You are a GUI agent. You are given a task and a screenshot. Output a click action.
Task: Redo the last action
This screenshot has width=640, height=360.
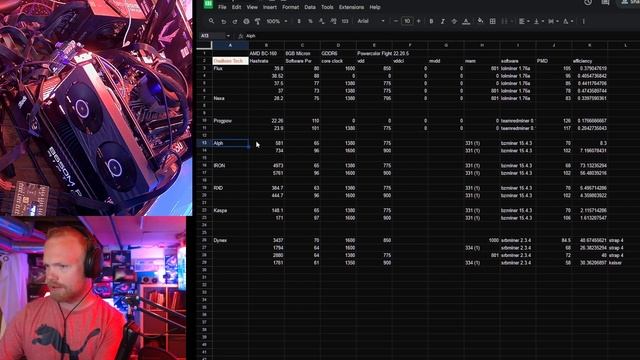[235, 21]
